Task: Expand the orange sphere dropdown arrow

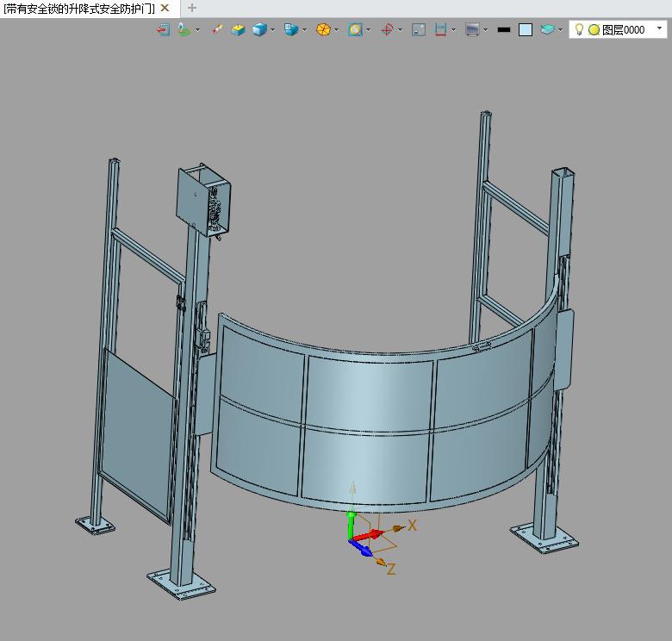Action: pos(336,30)
